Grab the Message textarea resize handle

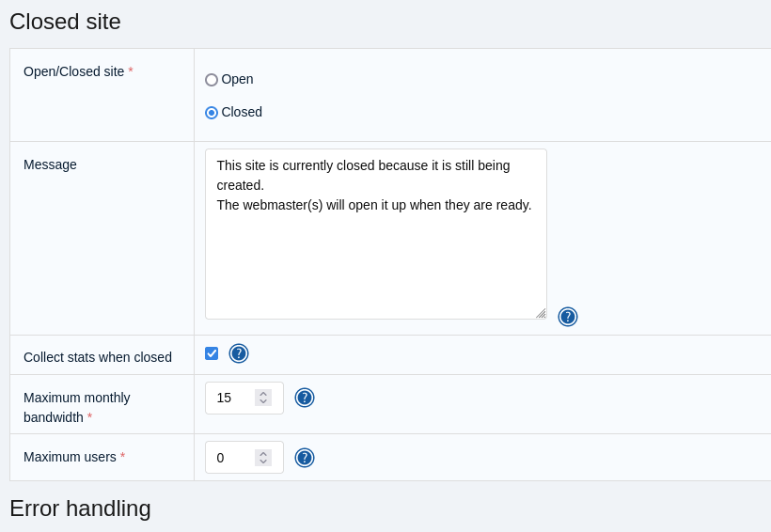click(541, 313)
